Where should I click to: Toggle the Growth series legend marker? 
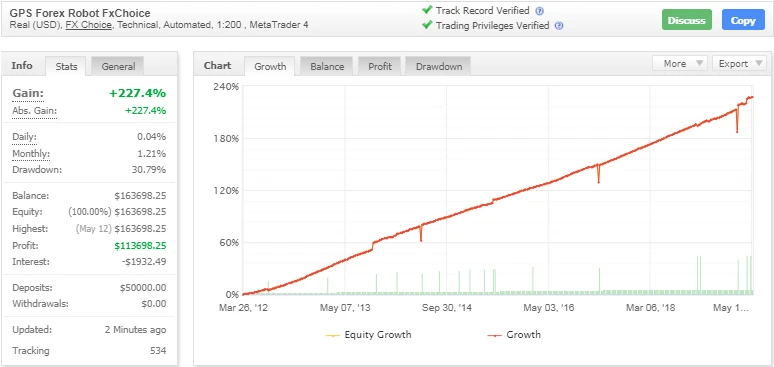click(x=495, y=335)
